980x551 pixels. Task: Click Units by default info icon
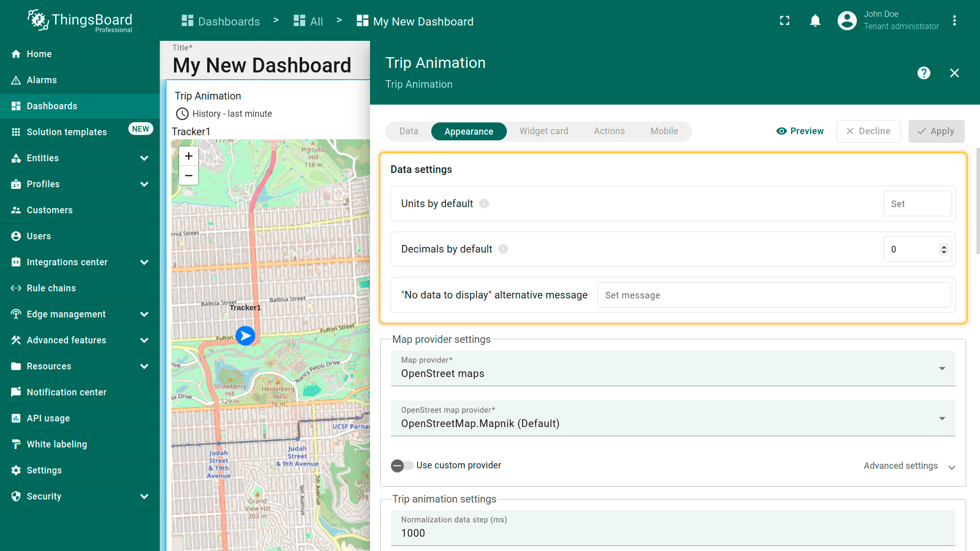click(x=484, y=204)
